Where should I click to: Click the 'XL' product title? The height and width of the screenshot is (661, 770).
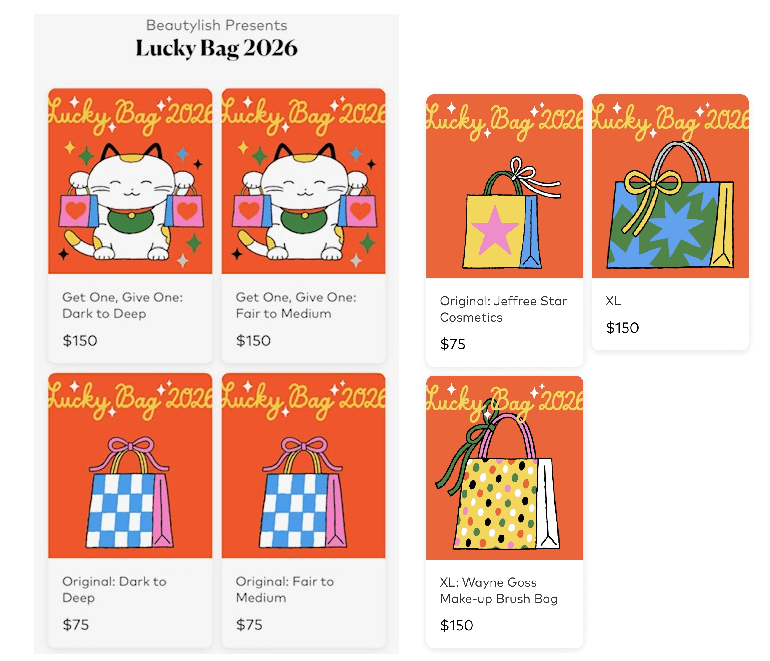pyautogui.click(x=613, y=301)
